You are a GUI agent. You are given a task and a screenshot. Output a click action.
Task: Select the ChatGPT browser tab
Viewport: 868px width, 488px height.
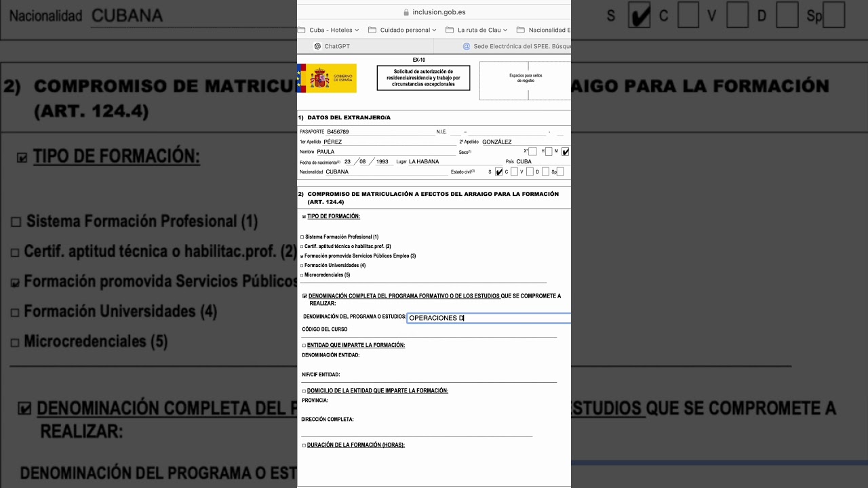(336, 46)
